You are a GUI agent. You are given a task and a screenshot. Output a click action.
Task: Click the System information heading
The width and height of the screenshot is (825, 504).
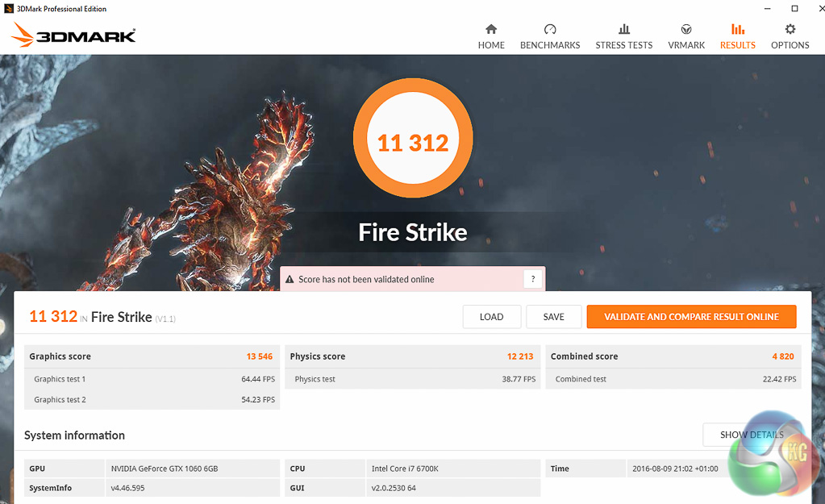[74, 435]
